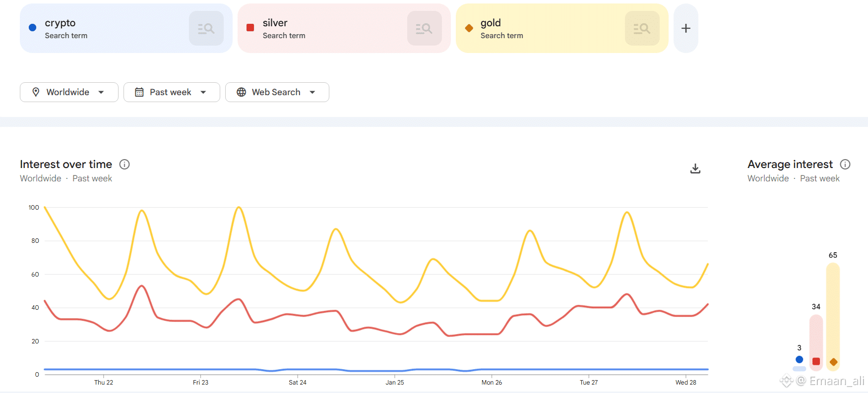This screenshot has width=868, height=393.
Task: Open Interest over time info tooltip
Action: [x=124, y=164]
